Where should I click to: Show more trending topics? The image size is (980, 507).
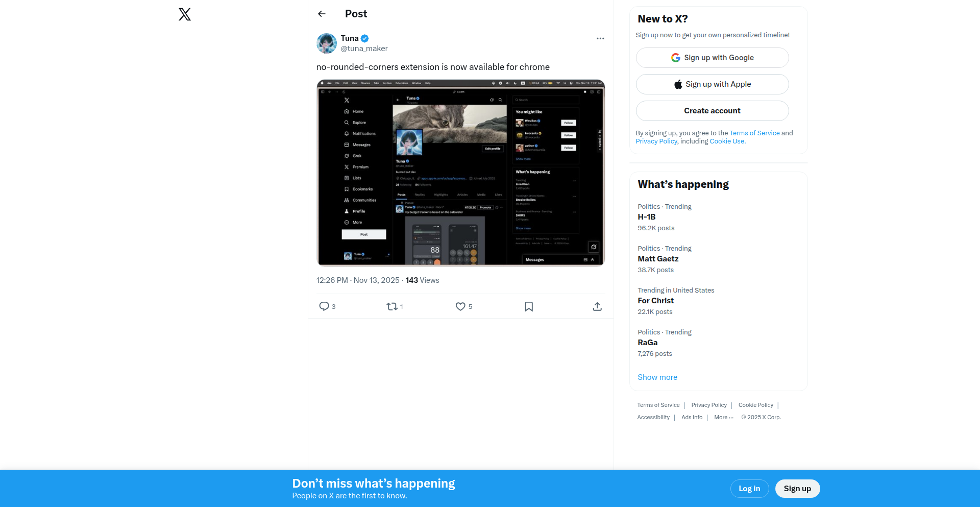coord(657,377)
